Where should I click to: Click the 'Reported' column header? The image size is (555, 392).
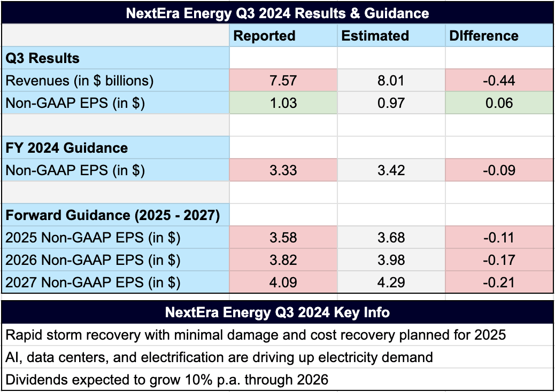(283, 36)
